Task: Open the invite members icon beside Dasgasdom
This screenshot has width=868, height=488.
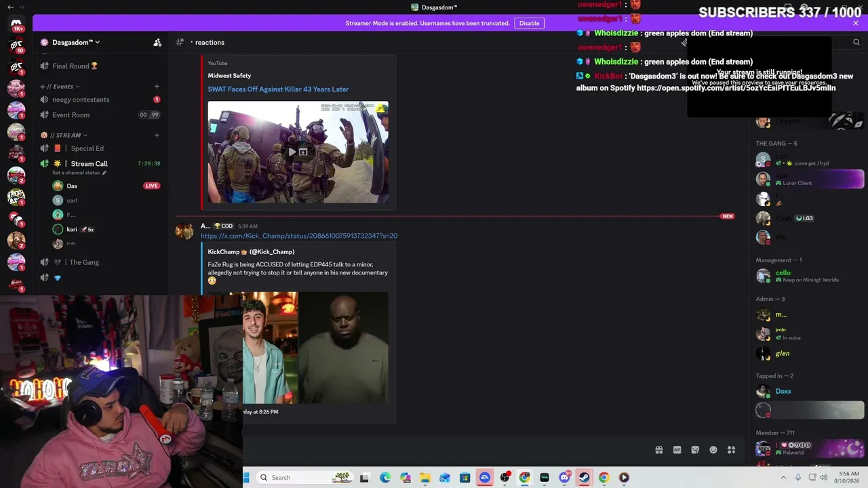Action: point(157,42)
